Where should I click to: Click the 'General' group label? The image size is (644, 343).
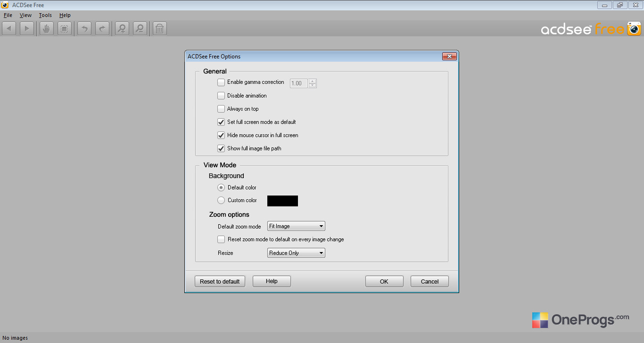pos(215,71)
